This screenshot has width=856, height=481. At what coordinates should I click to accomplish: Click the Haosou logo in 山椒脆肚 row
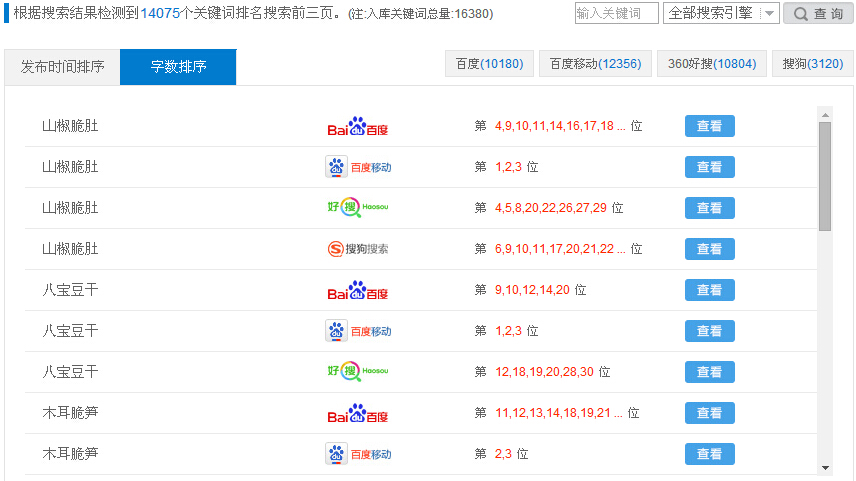[358, 207]
